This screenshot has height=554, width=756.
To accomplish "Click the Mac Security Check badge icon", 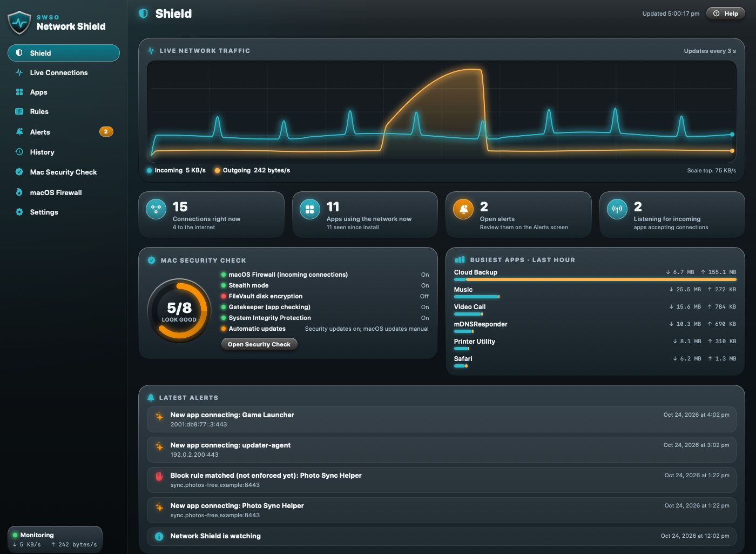I will pos(19,172).
